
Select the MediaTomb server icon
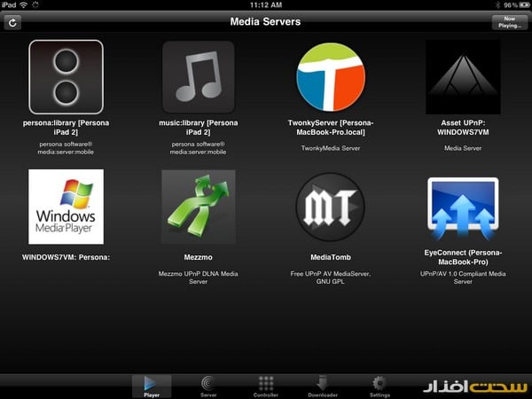click(331, 207)
